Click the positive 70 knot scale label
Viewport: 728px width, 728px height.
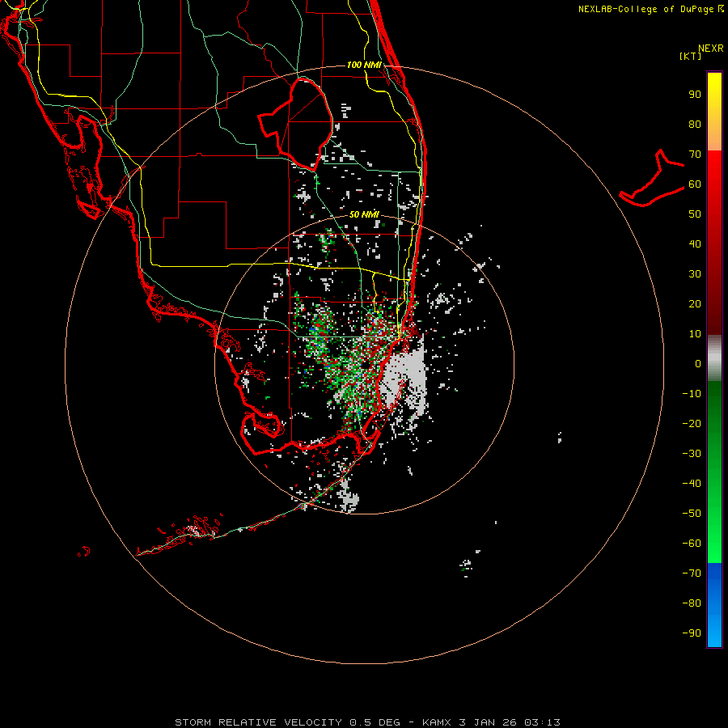pos(695,154)
